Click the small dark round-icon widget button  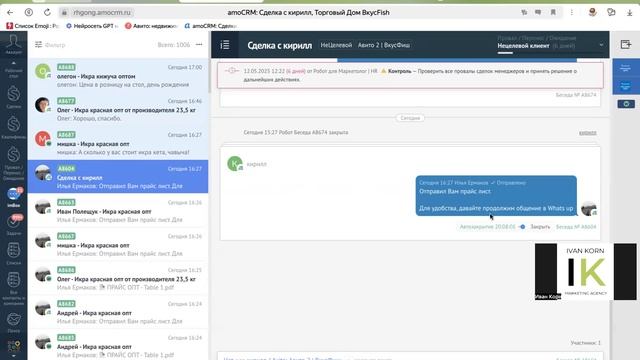[626, 104]
